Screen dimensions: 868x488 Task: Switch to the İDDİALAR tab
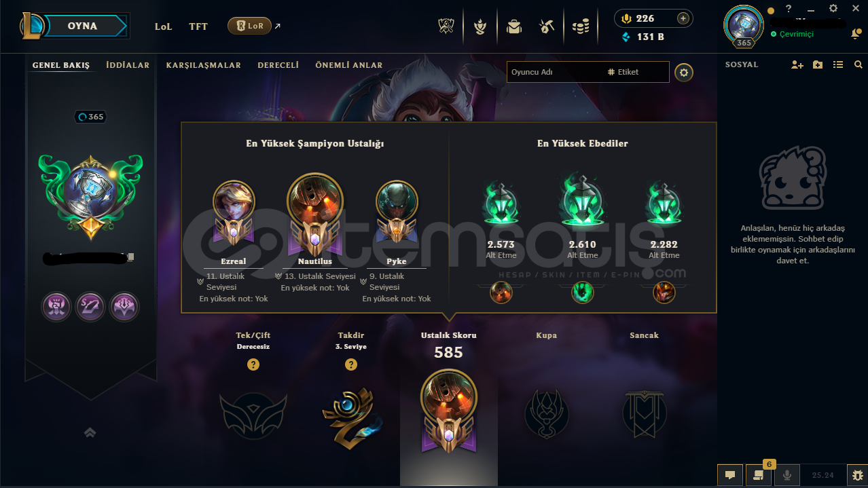pos(128,65)
